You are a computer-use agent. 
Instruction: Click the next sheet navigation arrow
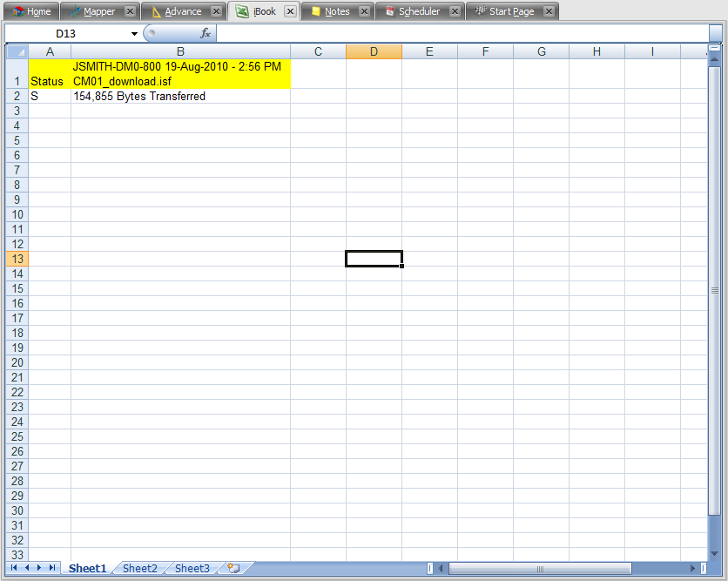point(40,568)
